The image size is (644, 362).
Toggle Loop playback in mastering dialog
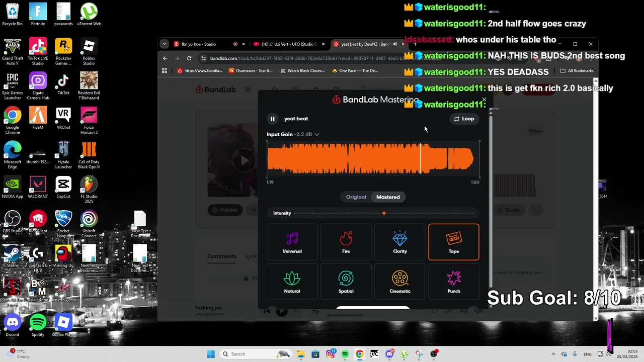click(x=464, y=119)
